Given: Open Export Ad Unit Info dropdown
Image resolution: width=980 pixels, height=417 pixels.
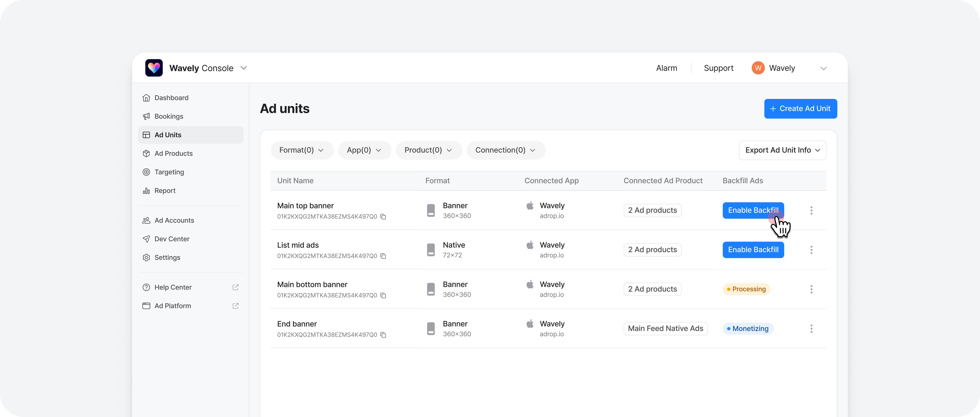Looking at the screenshot, I should point(782,150).
